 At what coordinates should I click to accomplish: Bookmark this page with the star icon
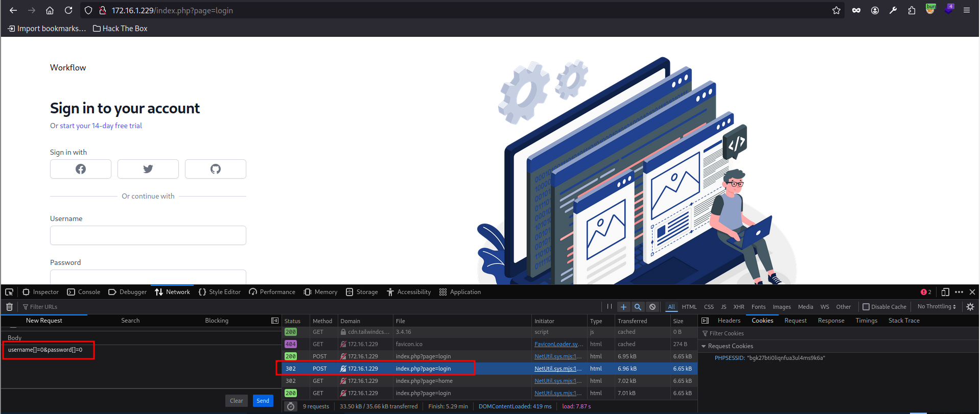(836, 10)
